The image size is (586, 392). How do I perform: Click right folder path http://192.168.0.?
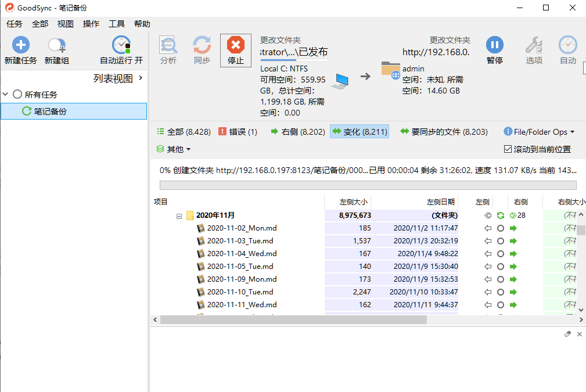point(436,52)
